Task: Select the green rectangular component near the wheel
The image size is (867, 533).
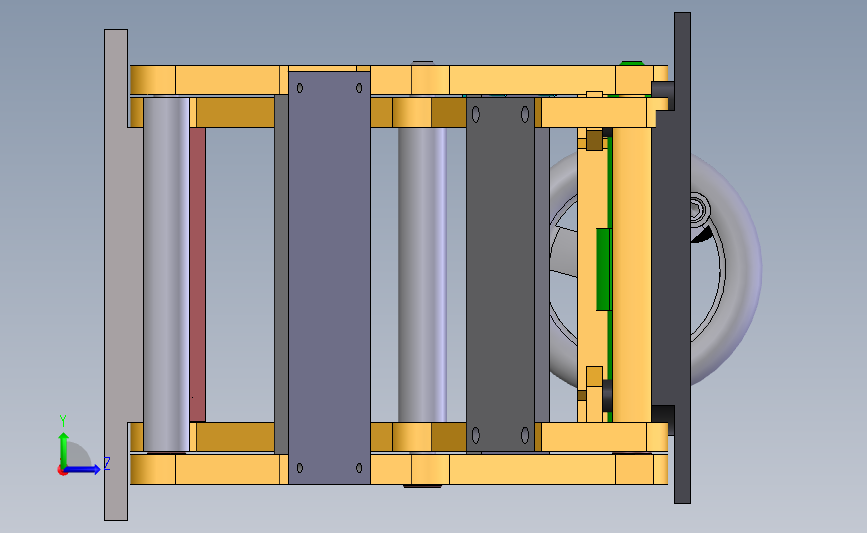Action: [x=603, y=269]
